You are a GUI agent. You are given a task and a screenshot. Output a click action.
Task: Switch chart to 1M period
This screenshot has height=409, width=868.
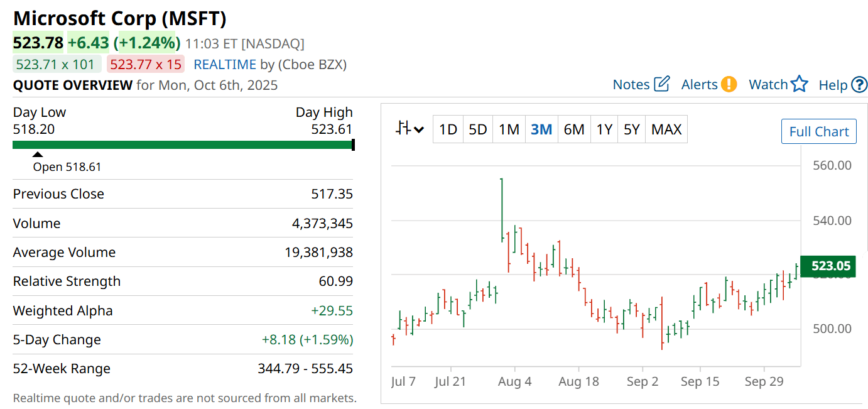(509, 129)
